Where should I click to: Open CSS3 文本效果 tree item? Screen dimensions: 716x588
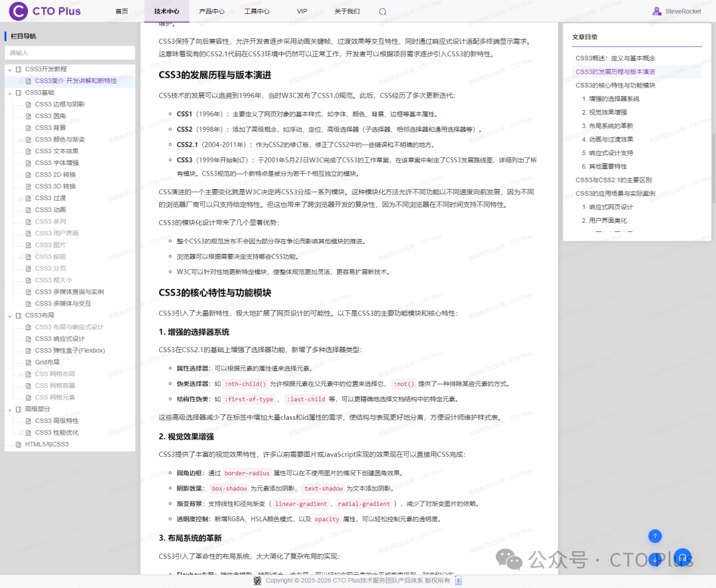click(x=56, y=151)
